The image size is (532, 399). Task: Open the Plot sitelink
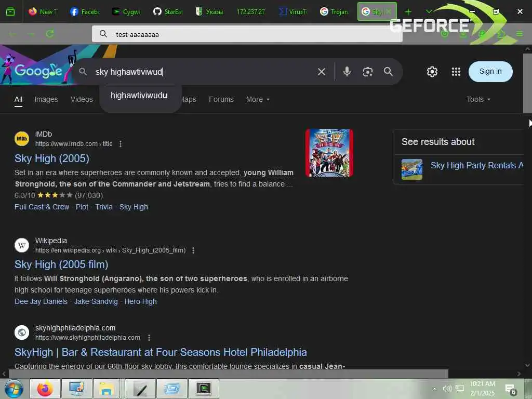pos(82,207)
